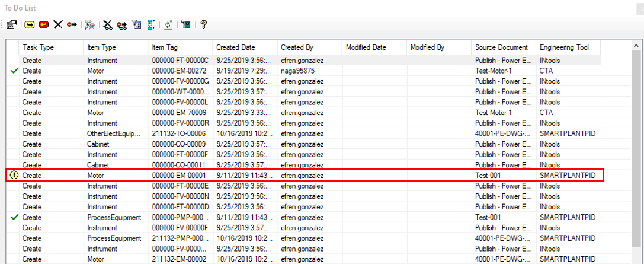Sort by Task Type column header
This screenshot has height=264, width=644.
(51, 47)
